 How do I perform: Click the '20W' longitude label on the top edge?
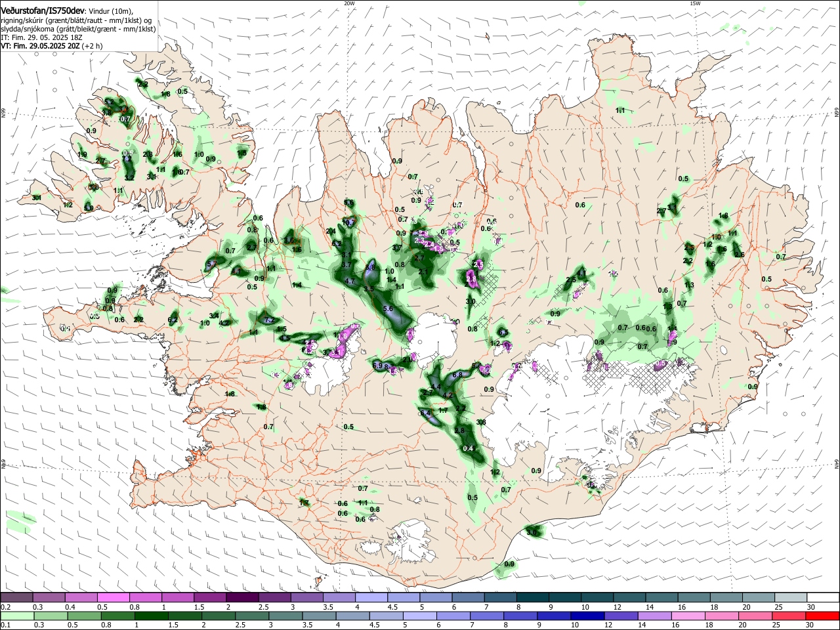point(349,3)
